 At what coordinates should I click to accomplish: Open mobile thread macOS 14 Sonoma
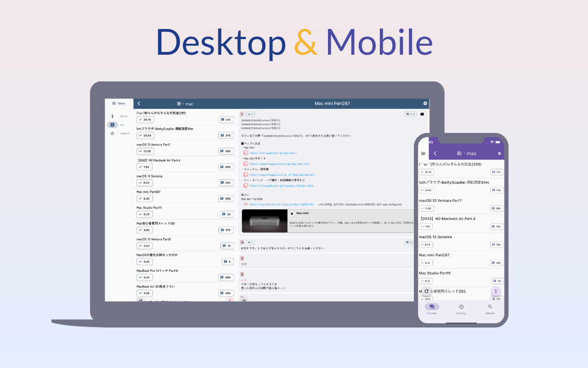(x=435, y=237)
